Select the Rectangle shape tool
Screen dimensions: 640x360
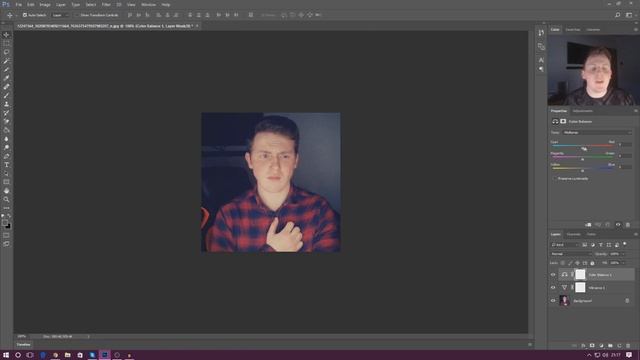pyautogui.click(x=7, y=182)
